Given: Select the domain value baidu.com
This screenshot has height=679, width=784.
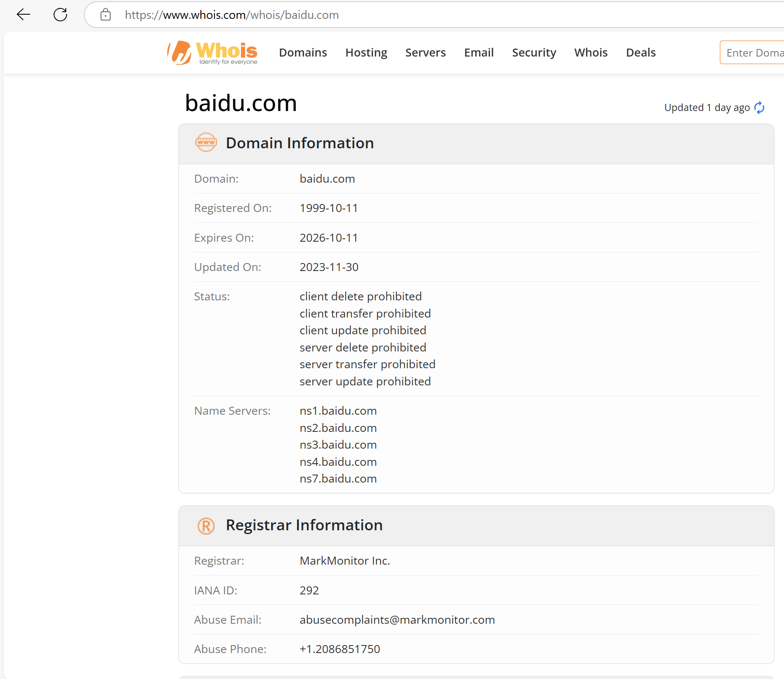Looking at the screenshot, I should (327, 179).
